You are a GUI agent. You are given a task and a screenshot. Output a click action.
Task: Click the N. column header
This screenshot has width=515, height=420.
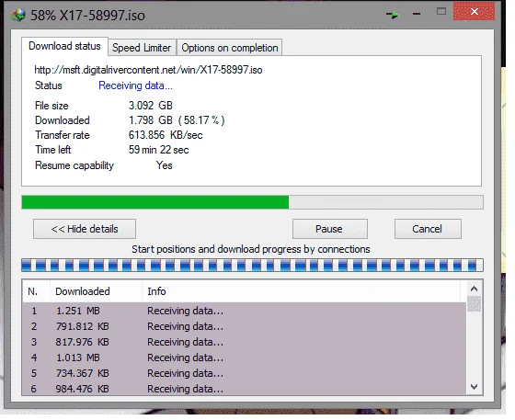[x=36, y=291]
